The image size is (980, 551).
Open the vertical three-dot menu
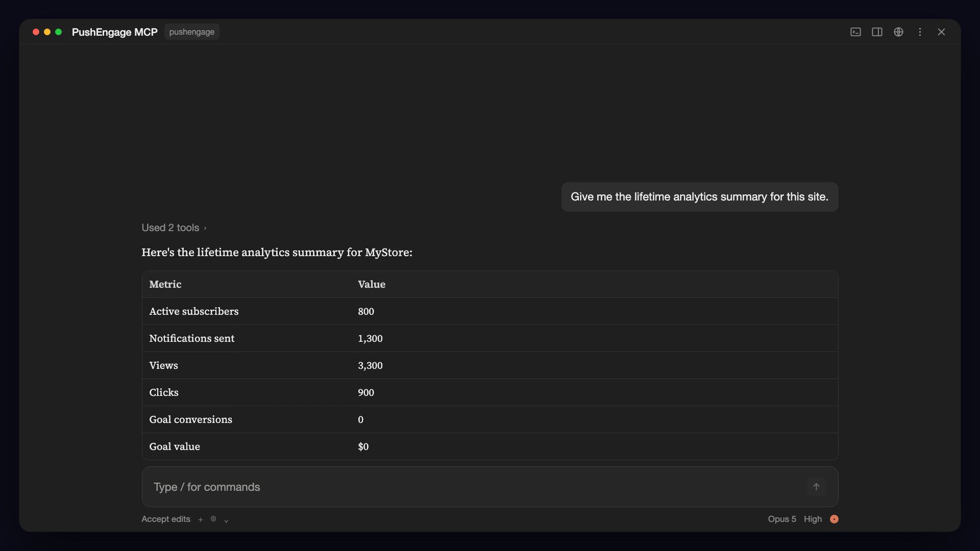point(920,32)
